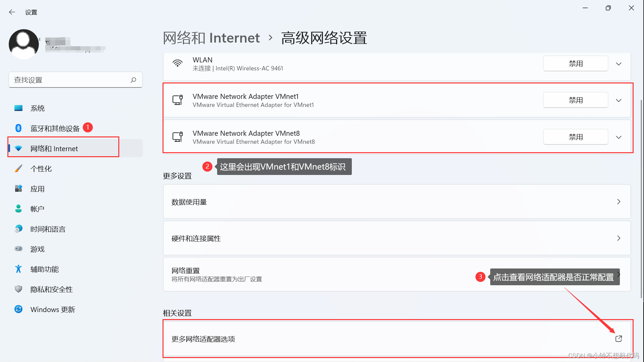Restore down the settings window

(x=608, y=8)
